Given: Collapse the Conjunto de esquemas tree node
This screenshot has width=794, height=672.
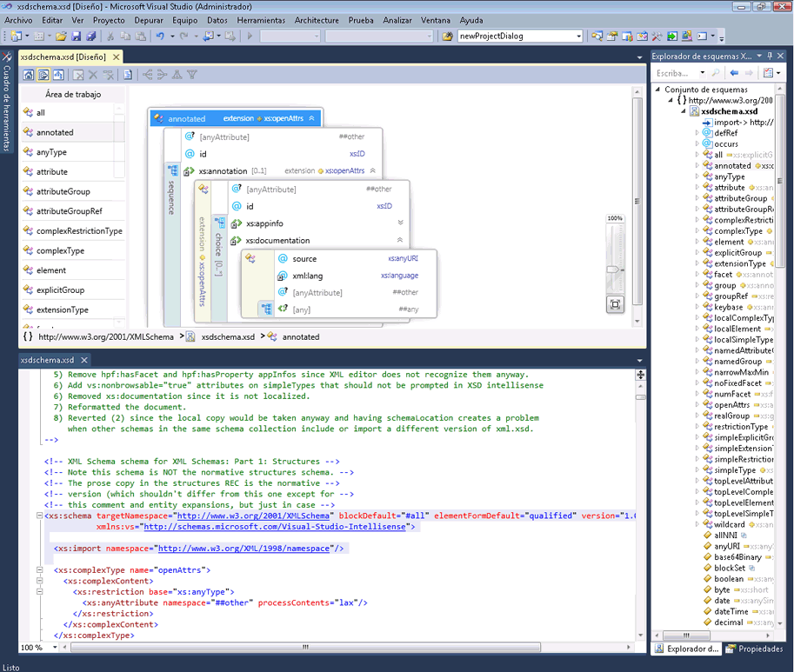Looking at the screenshot, I should 657,90.
